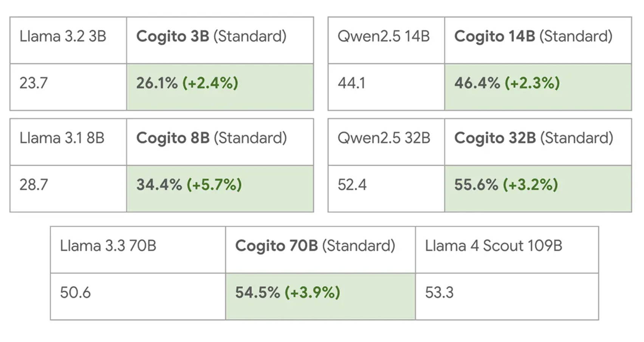Select the green 55.6% (+3.2%) cell
The image size is (644, 342).
[538, 188]
